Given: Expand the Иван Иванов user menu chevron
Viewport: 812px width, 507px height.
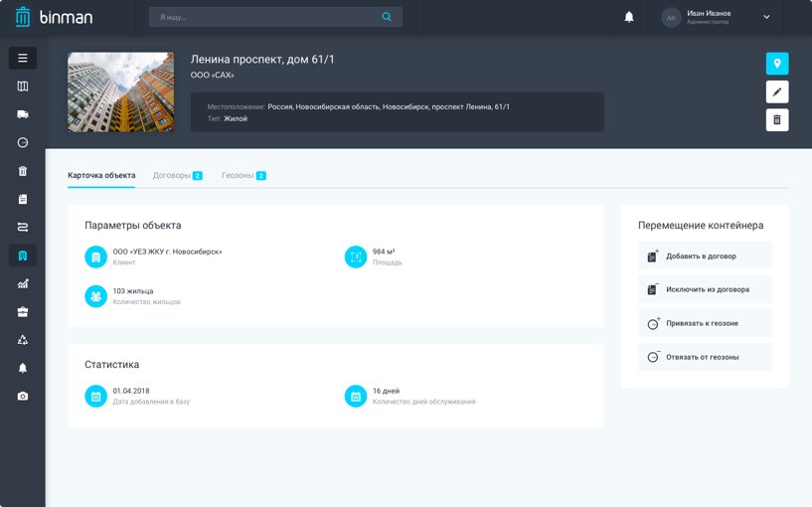Looking at the screenshot, I should click(766, 17).
